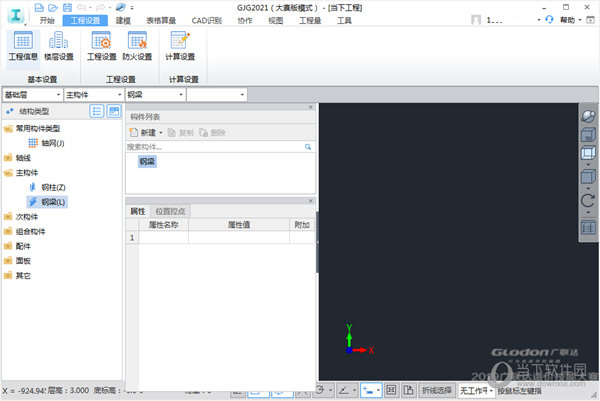Open the 新建 dropdown arrow

point(161,133)
